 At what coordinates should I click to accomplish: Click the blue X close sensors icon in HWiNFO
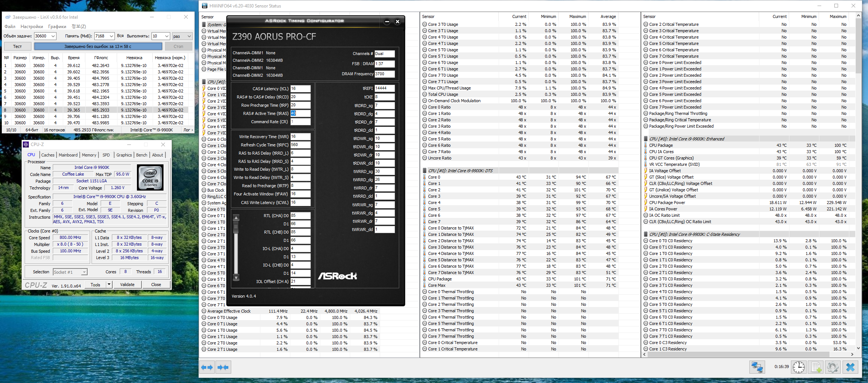850,367
